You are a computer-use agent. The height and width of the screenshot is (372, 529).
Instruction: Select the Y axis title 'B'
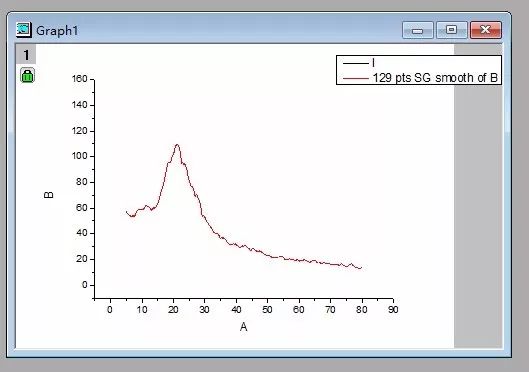point(49,195)
